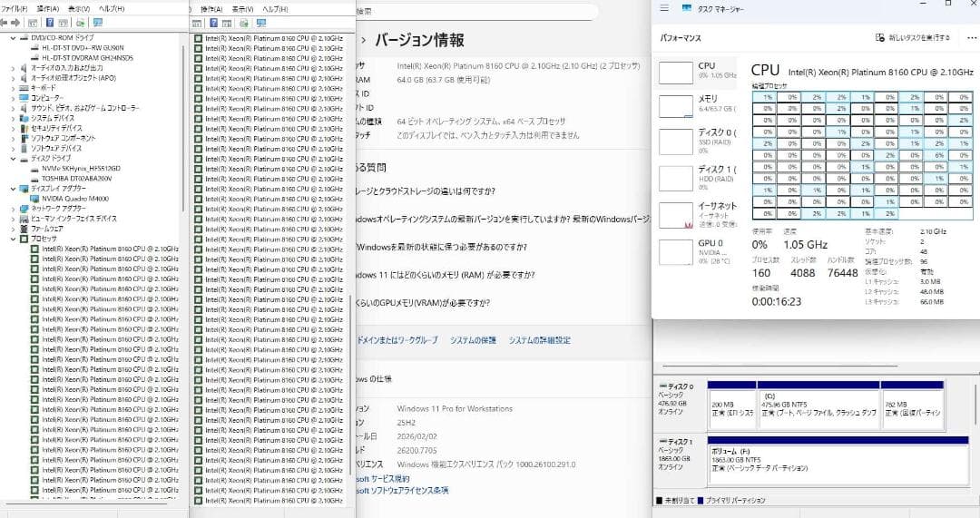This screenshot has width=980, height=518.
Task: Select the メモリ performance graph thumbnail
Action: (676, 106)
